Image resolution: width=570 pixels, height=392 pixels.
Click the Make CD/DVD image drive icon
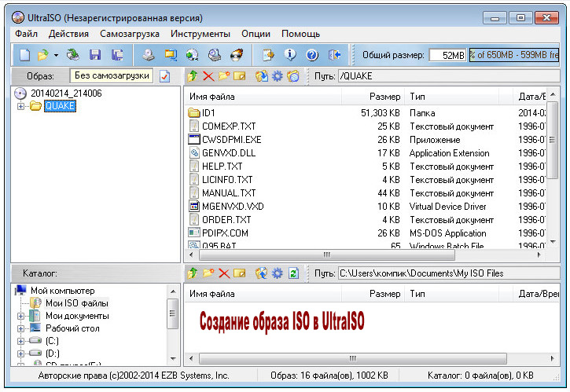pyautogui.click(x=149, y=55)
